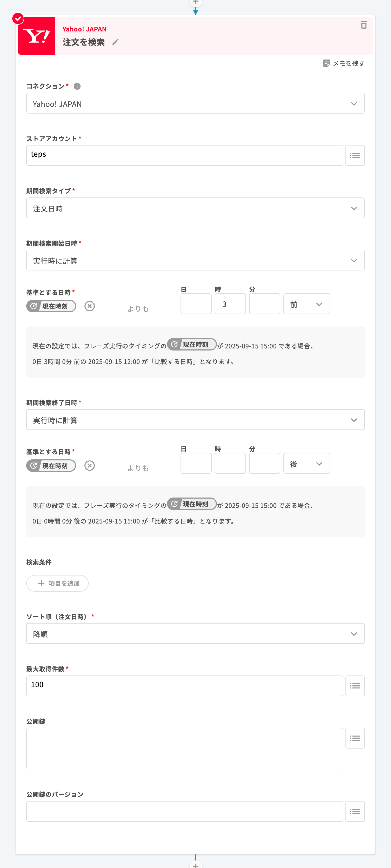
Task: Open variable list for ストアアカウント field
Action: tap(355, 155)
